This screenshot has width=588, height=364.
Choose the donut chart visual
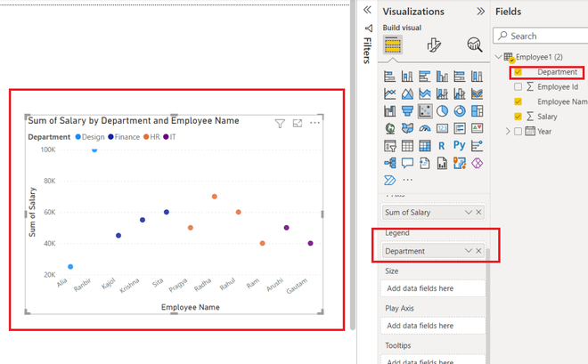point(460,111)
